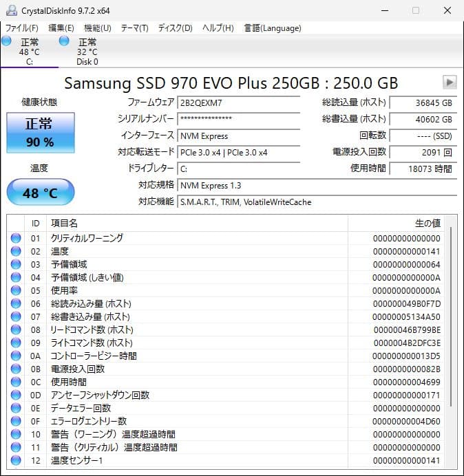Click status orb for データエラー回数 row
The width and height of the screenshot is (464, 476).
click(x=16, y=408)
